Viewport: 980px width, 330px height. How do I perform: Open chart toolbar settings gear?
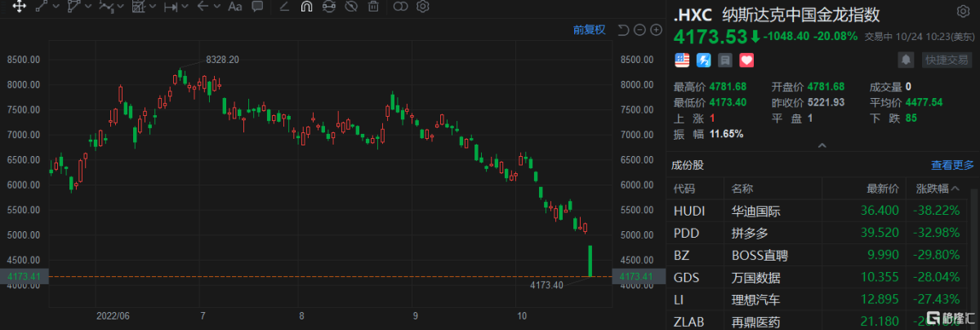(x=423, y=7)
